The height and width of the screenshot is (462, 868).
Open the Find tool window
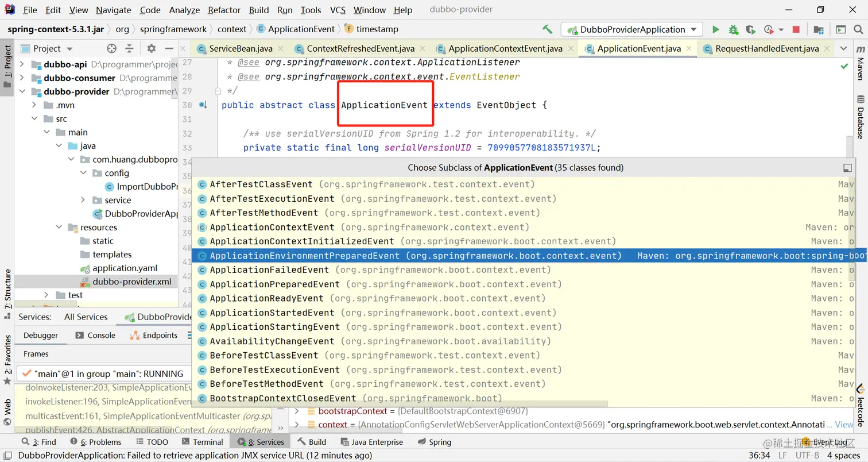[x=38, y=442]
